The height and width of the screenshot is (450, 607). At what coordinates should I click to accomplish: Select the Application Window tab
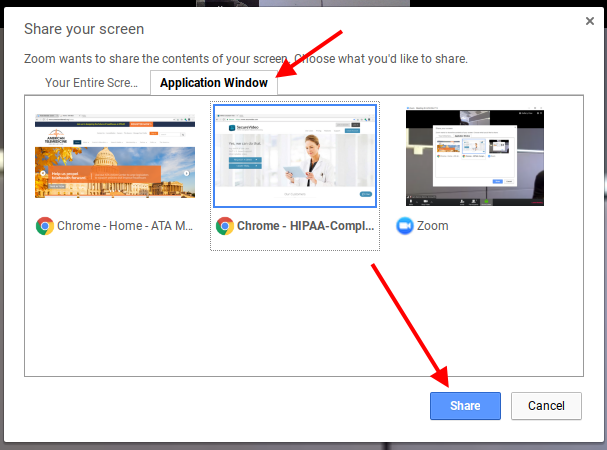[x=213, y=83]
